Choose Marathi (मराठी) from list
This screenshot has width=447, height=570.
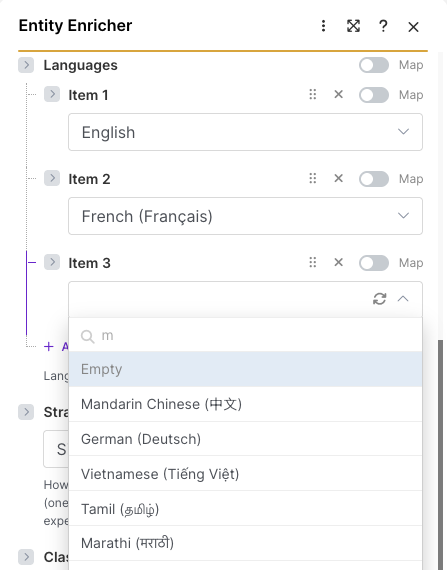point(245,543)
